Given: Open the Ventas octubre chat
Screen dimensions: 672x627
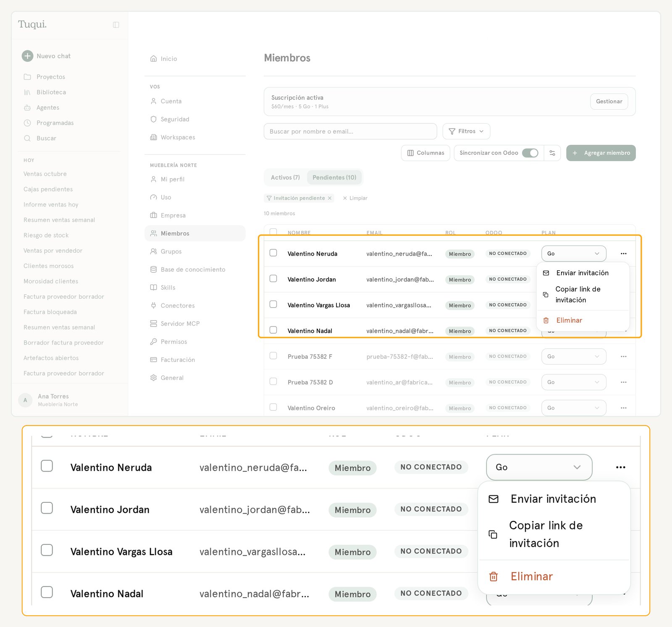Looking at the screenshot, I should [x=45, y=174].
